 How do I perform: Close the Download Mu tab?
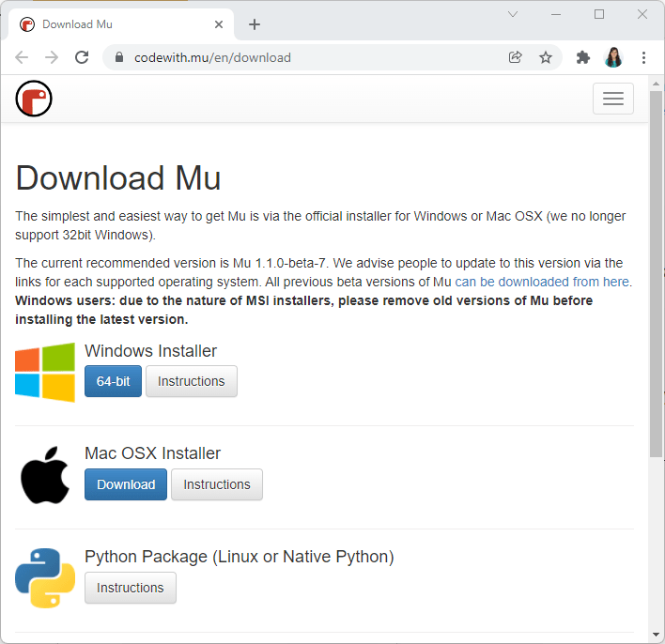[x=219, y=24]
